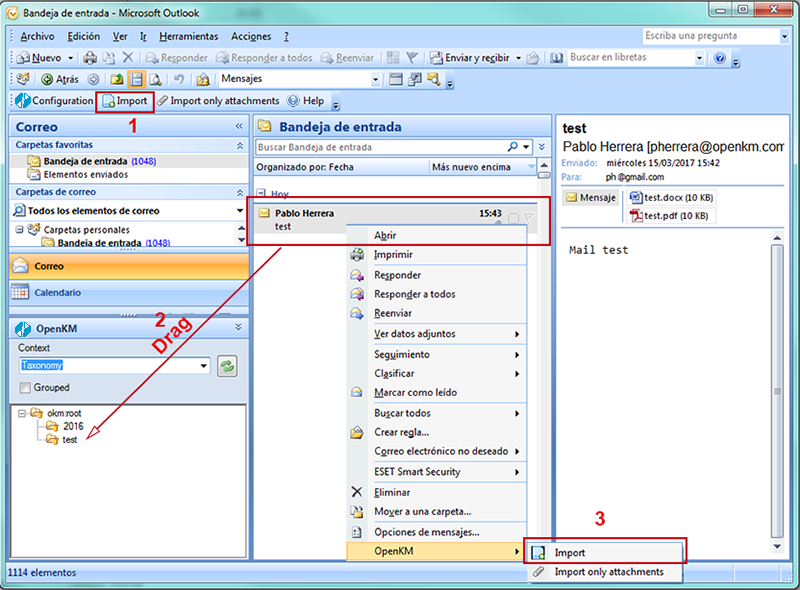Choose Eliminar in the context menu

437,492
